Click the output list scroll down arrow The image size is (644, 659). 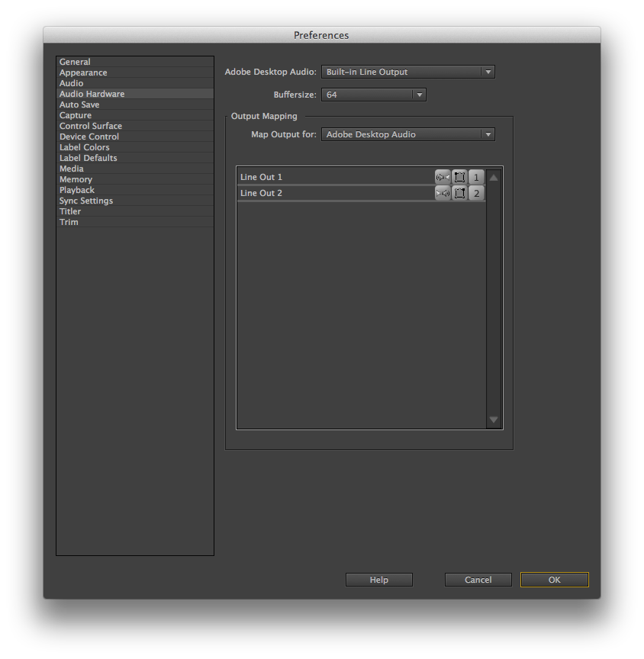[x=494, y=420]
